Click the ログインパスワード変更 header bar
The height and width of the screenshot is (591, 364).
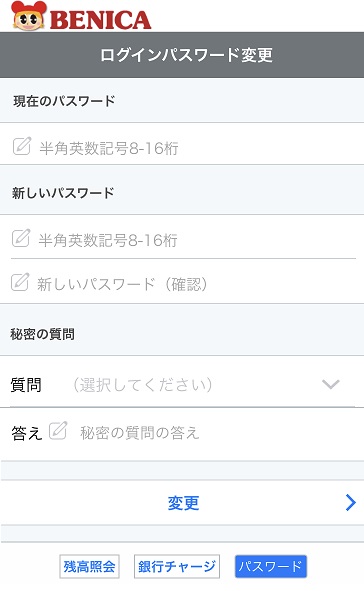[182, 55]
